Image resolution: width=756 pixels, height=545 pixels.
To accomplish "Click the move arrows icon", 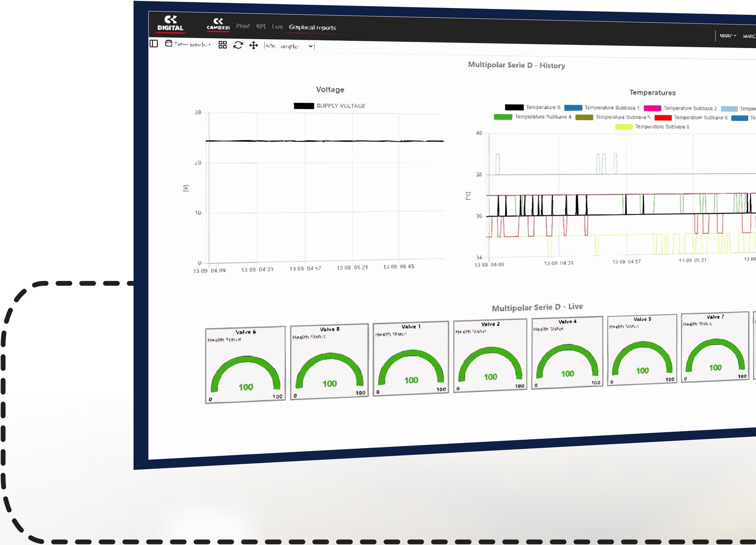I will (x=254, y=45).
